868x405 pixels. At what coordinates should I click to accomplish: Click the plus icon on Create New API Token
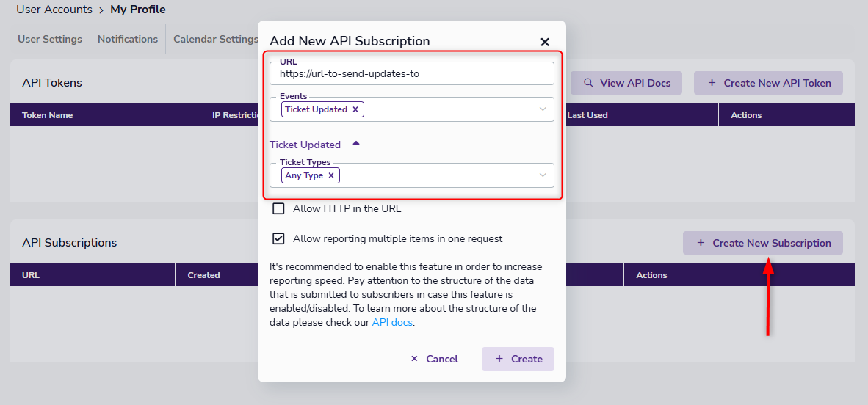[712, 83]
